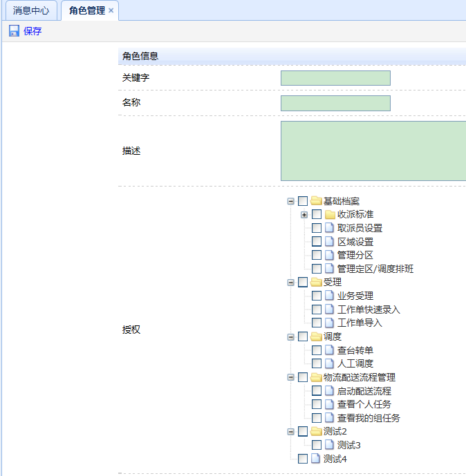This screenshot has width=466, height=476.
Task: Check the 管理定区/调度排班 checkbox
Action: (x=317, y=268)
